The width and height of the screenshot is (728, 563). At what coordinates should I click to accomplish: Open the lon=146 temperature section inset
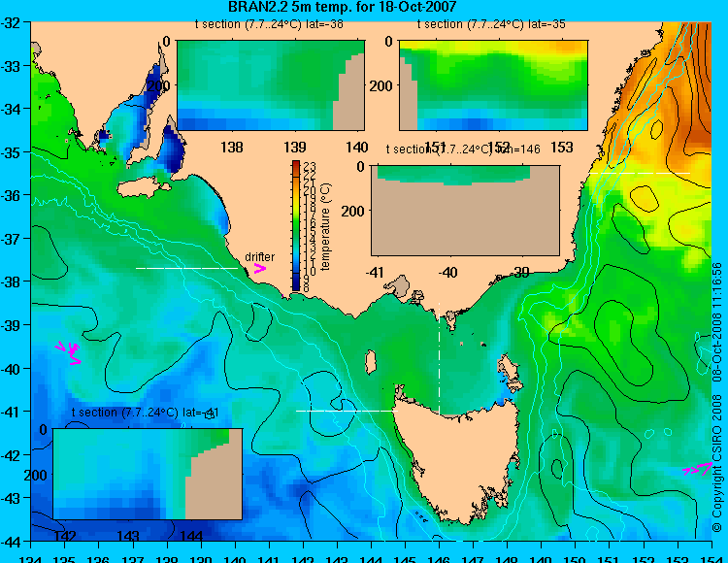[x=465, y=211]
